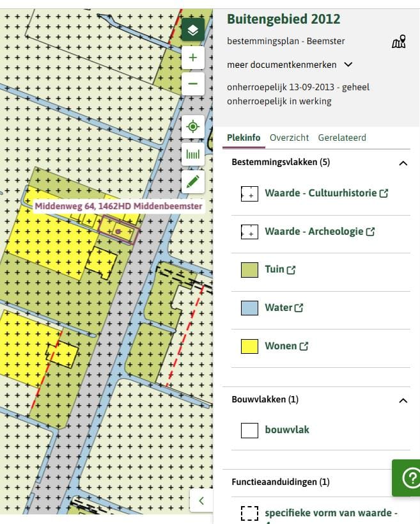Image resolution: width=420 pixels, height=524 pixels.
Task: Click the map pin icon beside plan title
Action: coord(399,42)
